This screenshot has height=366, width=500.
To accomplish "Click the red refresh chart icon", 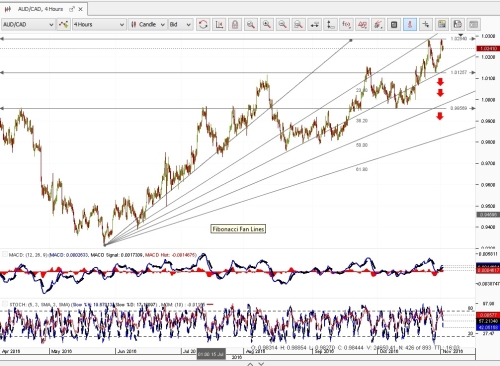I will (x=203, y=24).
